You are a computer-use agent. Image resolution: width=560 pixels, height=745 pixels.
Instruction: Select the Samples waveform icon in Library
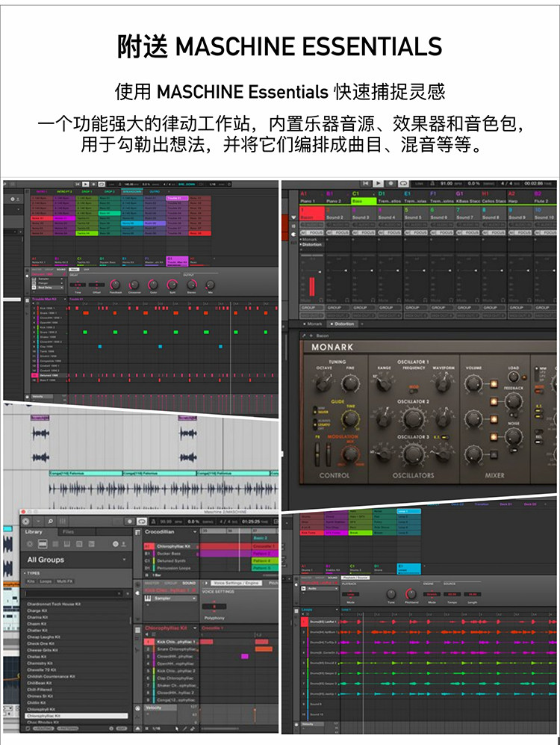92,544
